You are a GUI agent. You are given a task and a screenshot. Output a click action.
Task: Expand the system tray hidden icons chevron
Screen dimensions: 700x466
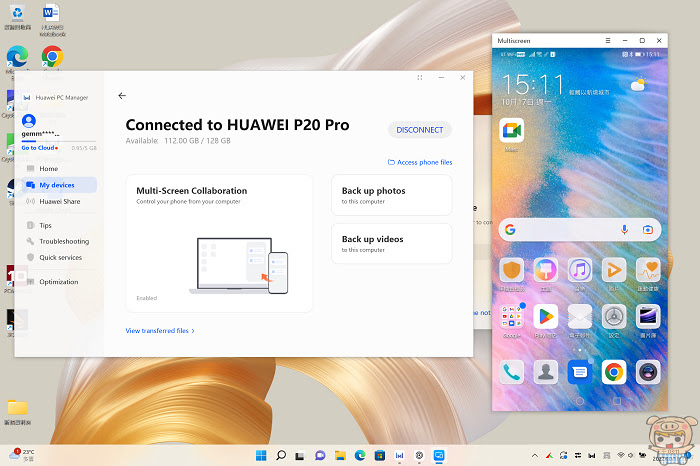pos(534,455)
